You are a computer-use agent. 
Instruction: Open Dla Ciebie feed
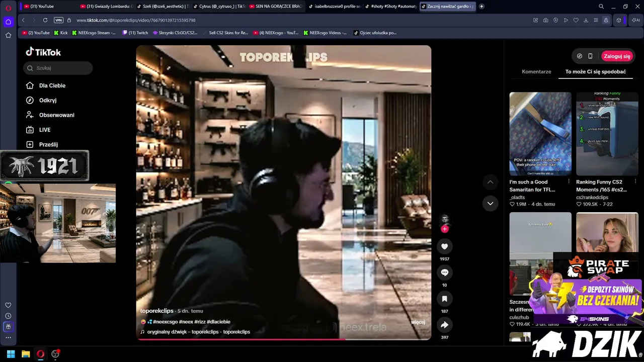coord(46,85)
